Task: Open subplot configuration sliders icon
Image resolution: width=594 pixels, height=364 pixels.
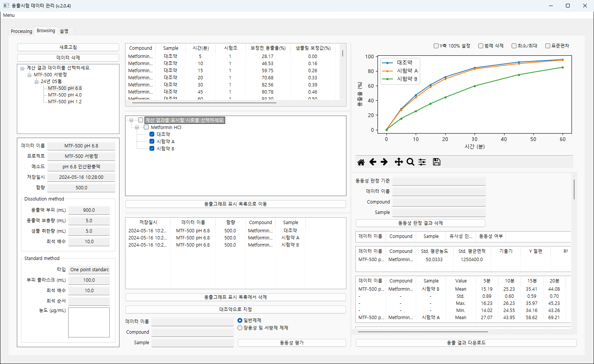Action: (422, 162)
